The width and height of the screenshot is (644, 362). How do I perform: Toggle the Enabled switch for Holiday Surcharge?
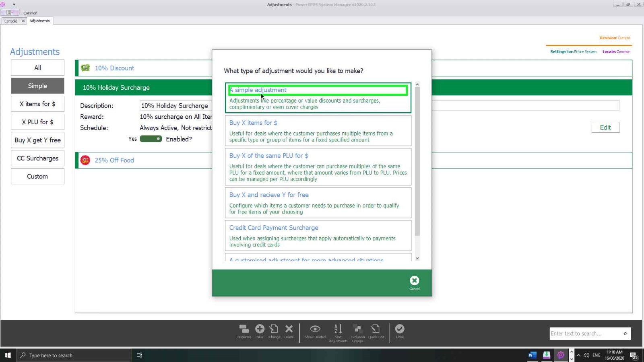(x=151, y=139)
